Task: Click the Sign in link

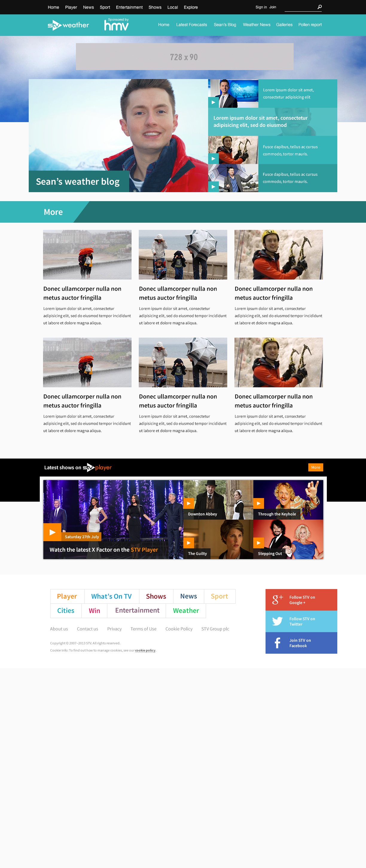Action: pyautogui.click(x=261, y=7)
